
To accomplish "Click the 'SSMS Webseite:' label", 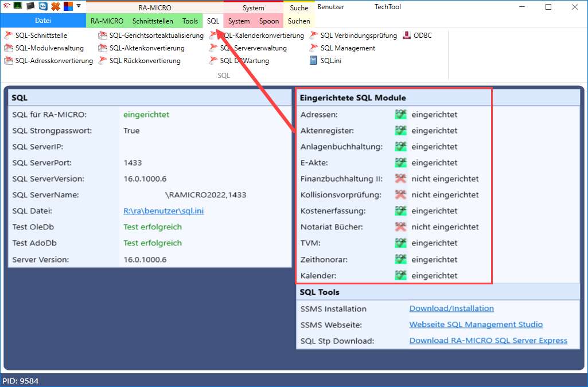I will tap(331, 325).
